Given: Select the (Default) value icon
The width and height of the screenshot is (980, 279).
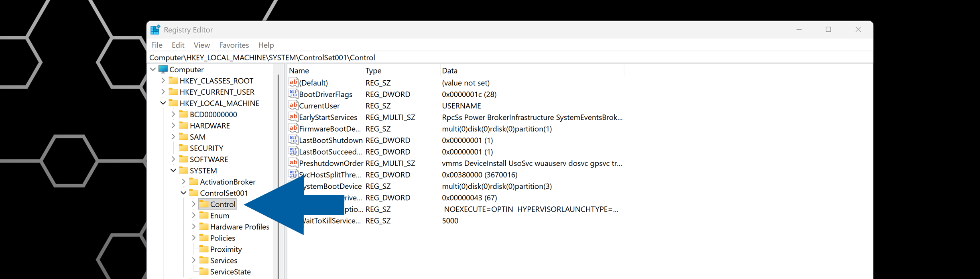Looking at the screenshot, I should click(x=293, y=83).
